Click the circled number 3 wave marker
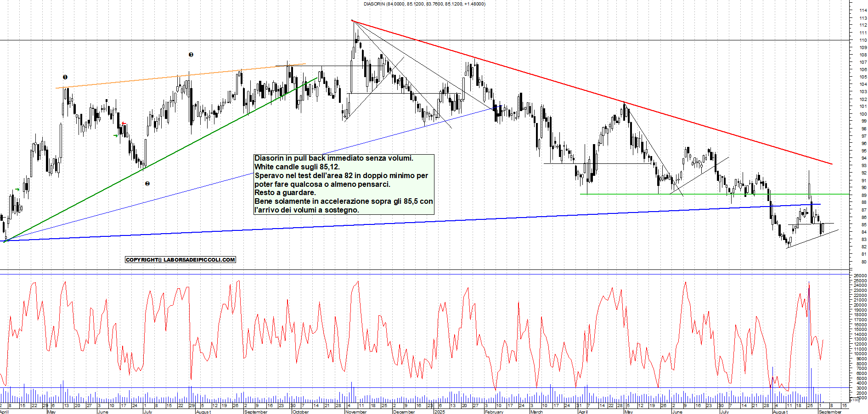This screenshot has width=868, height=414. click(x=191, y=55)
